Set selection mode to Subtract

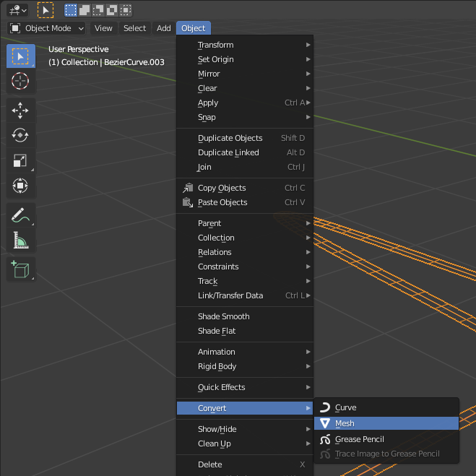pos(98,10)
